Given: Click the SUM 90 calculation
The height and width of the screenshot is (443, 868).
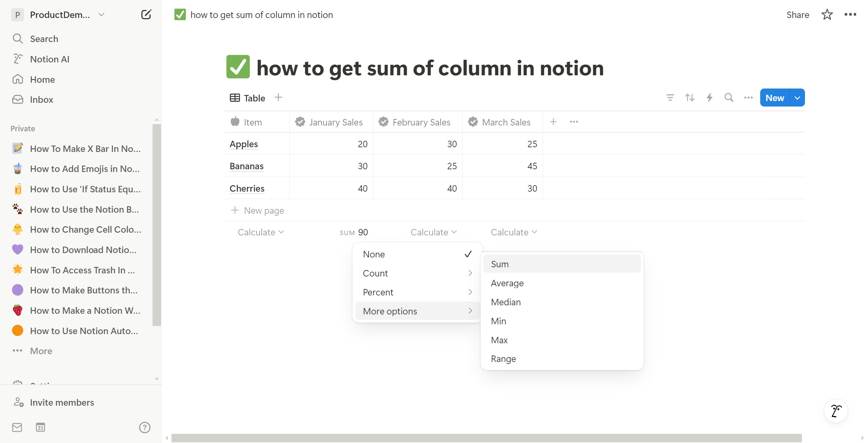Looking at the screenshot, I should tap(354, 232).
